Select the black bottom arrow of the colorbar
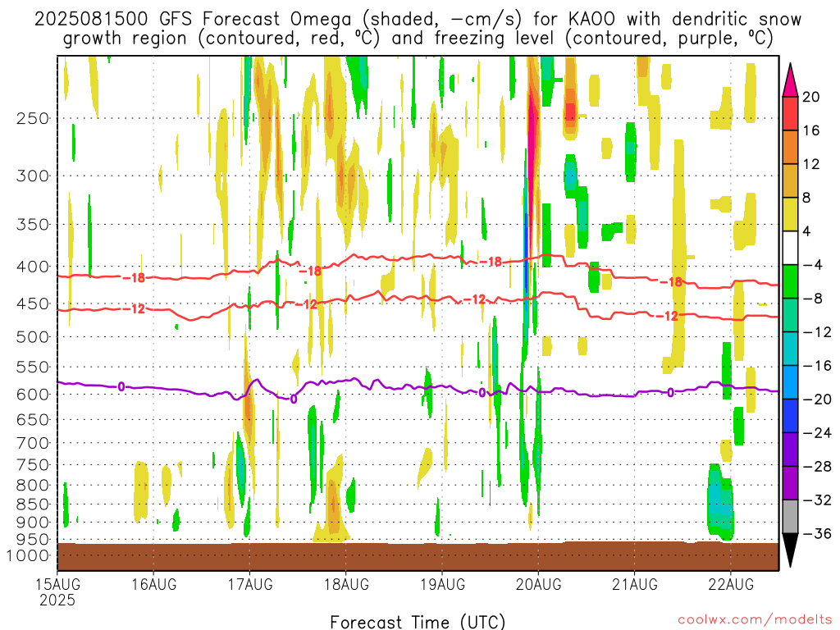Screen dimensions: 840x630 coord(790,550)
